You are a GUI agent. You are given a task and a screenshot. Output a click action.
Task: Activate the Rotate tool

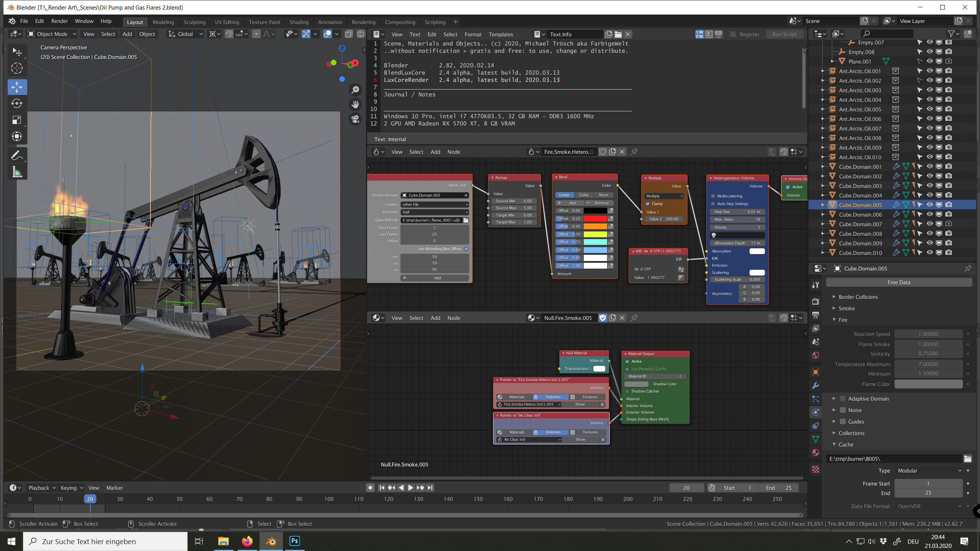point(17,103)
